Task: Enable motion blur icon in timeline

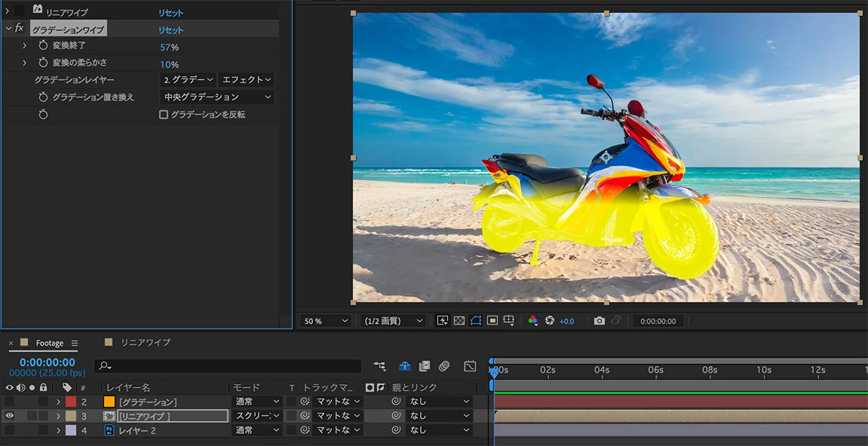Action: click(444, 366)
